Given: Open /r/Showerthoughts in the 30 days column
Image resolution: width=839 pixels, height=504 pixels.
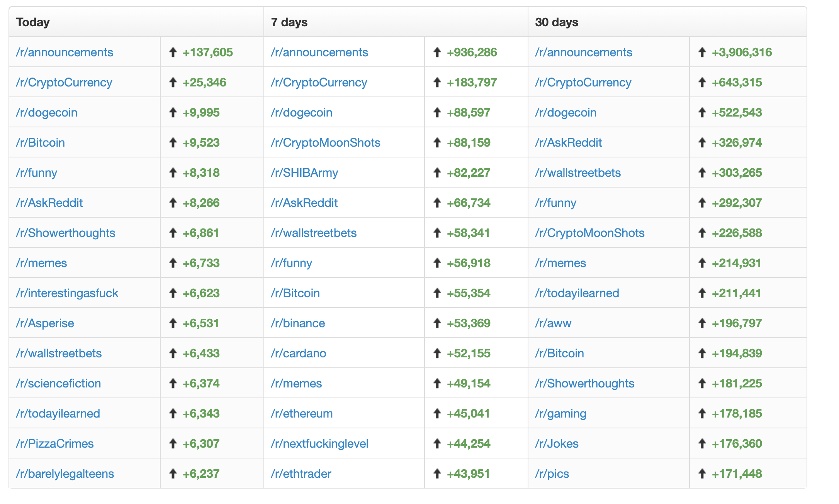Looking at the screenshot, I should (x=585, y=383).
